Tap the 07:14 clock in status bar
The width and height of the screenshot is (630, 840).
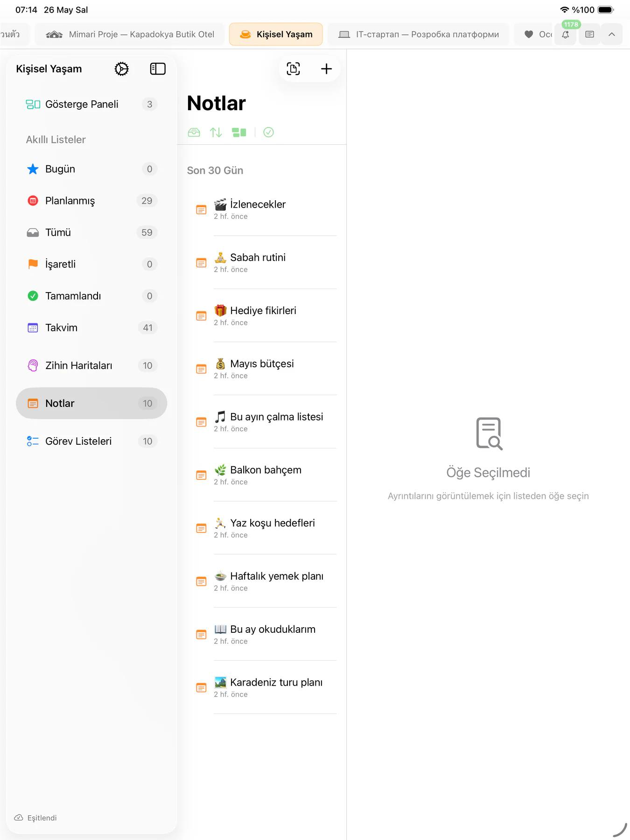coord(26,10)
